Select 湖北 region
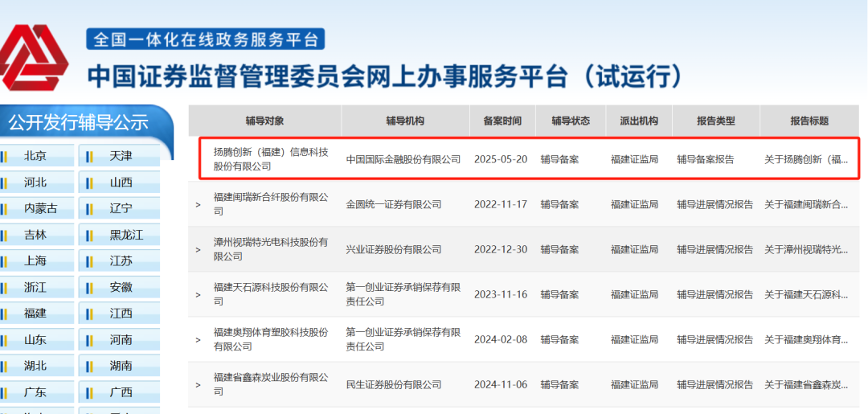 coord(36,366)
